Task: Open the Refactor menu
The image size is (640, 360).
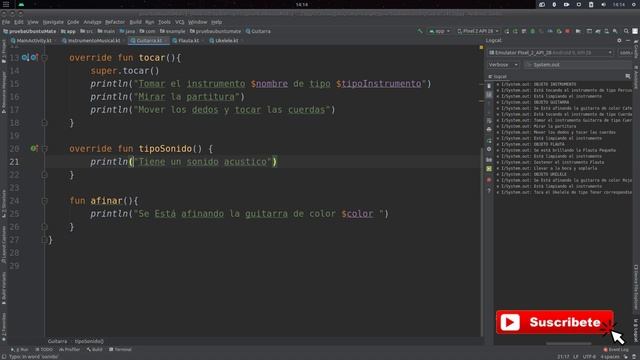Action: 115,22
